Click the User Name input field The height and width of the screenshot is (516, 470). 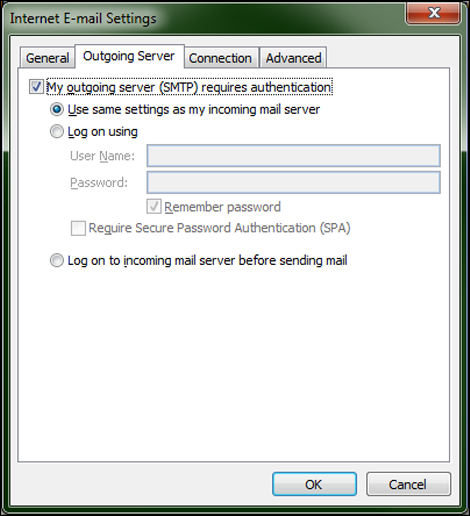pyautogui.click(x=293, y=156)
